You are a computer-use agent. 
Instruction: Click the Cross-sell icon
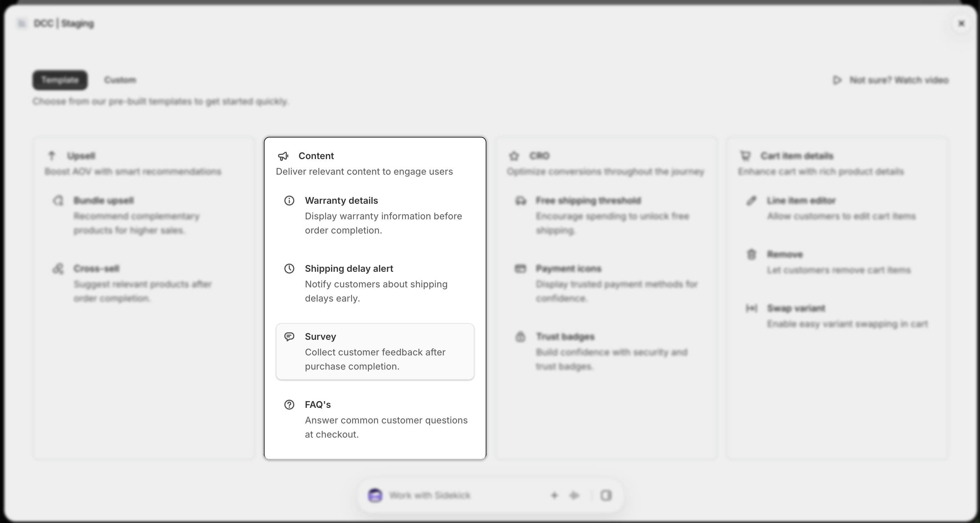pos(58,269)
